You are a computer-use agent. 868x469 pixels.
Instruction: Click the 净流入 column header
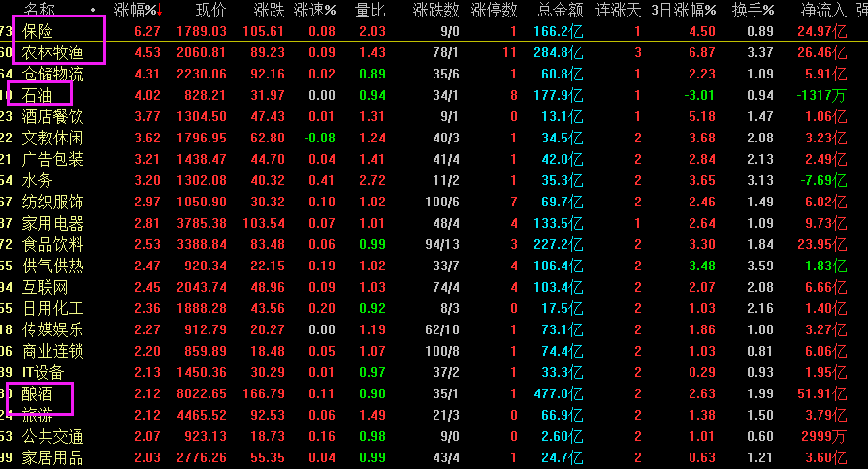tap(822, 10)
